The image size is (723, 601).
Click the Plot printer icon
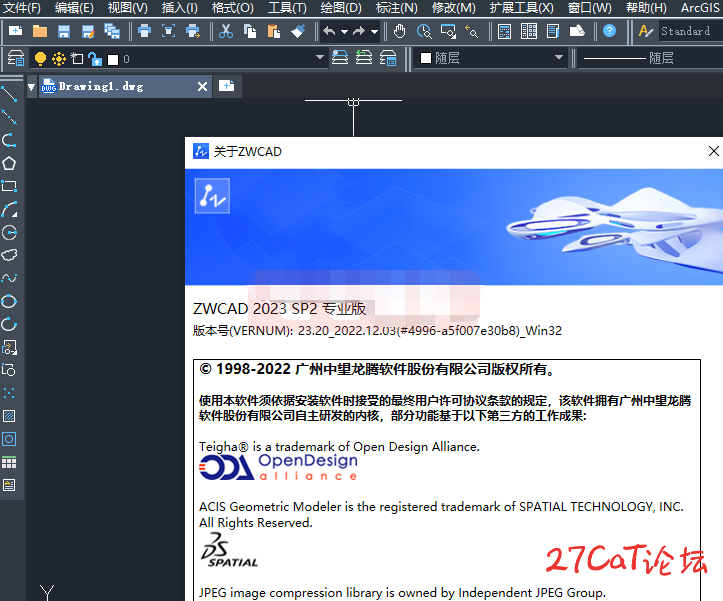coord(144,31)
